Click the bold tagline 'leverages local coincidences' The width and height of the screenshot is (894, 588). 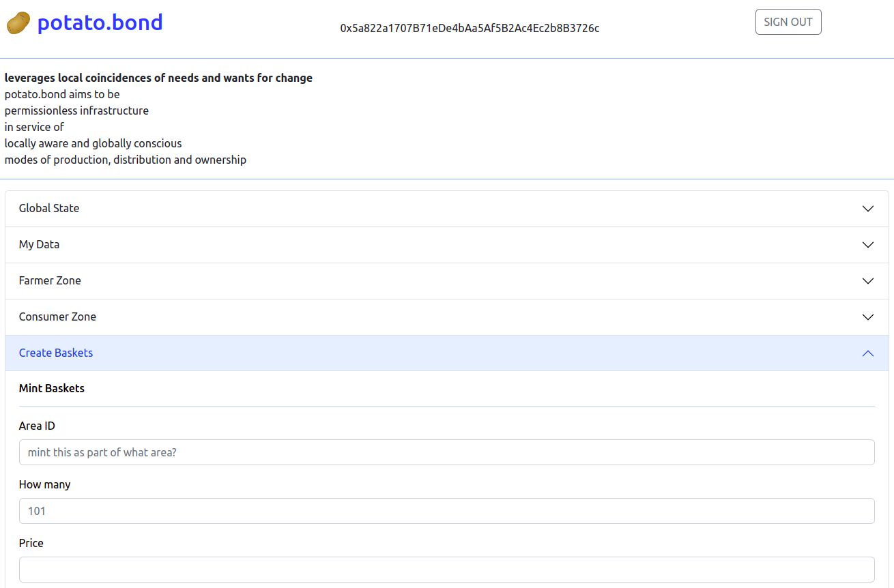tap(158, 78)
